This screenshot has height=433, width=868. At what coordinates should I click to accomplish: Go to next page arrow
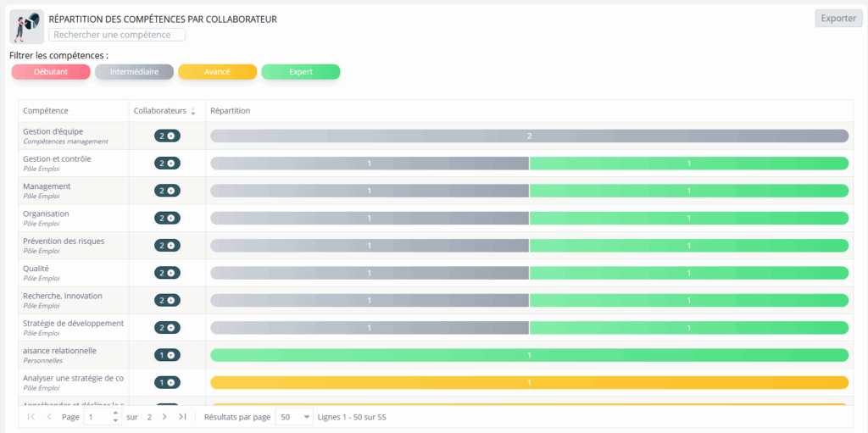(x=164, y=417)
